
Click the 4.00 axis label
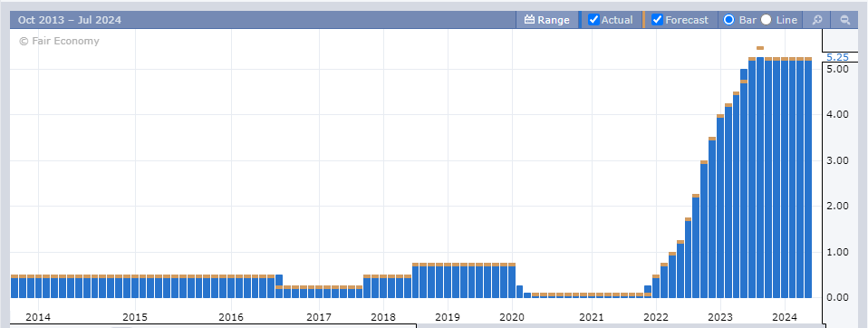(837, 114)
